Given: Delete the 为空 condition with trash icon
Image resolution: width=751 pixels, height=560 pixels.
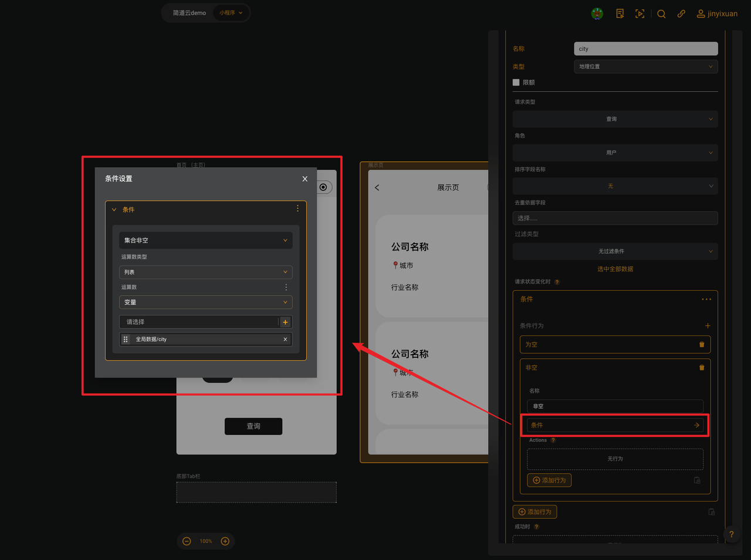Looking at the screenshot, I should [702, 344].
